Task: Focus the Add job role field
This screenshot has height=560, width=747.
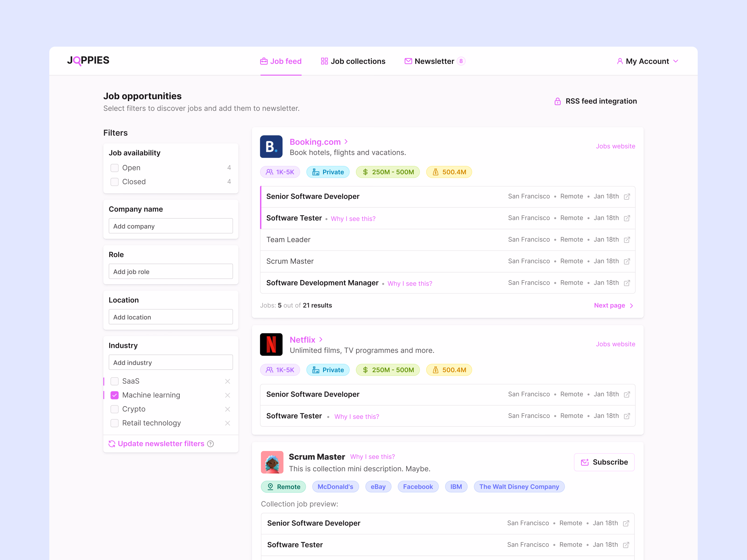Action: coord(171,271)
